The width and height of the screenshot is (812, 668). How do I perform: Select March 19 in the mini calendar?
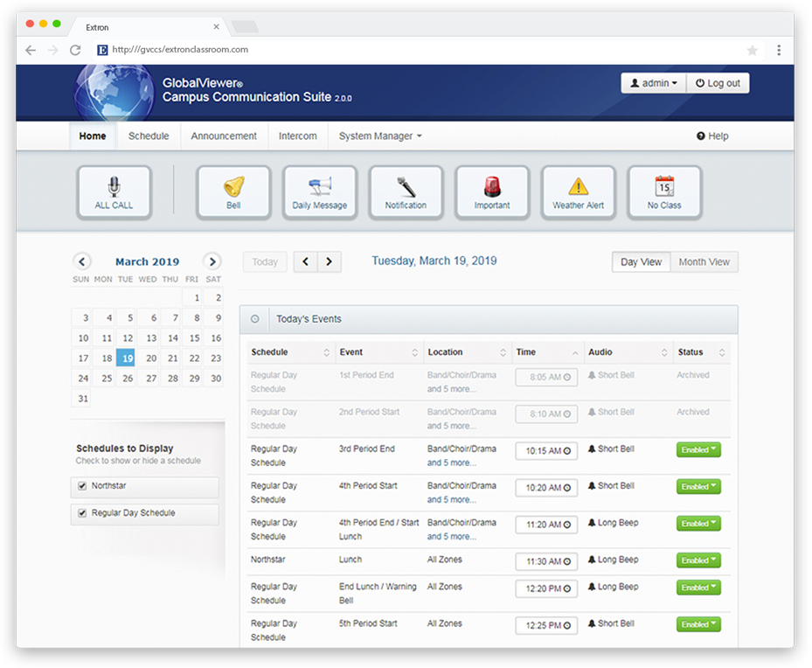pos(126,358)
